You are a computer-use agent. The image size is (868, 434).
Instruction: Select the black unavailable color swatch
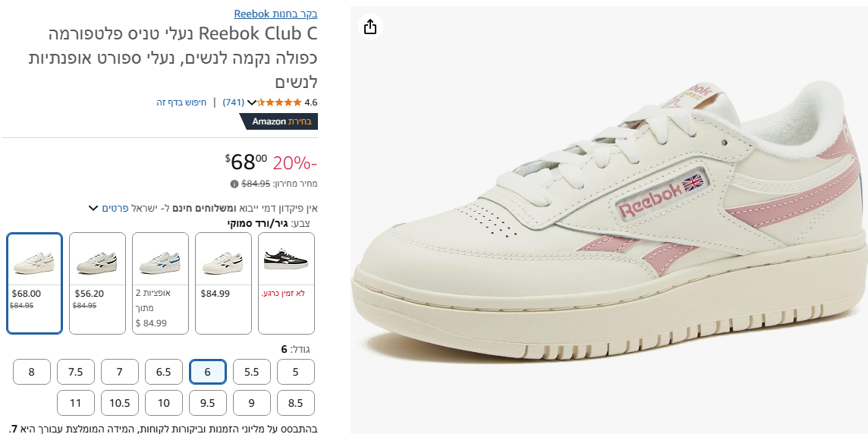286,283
